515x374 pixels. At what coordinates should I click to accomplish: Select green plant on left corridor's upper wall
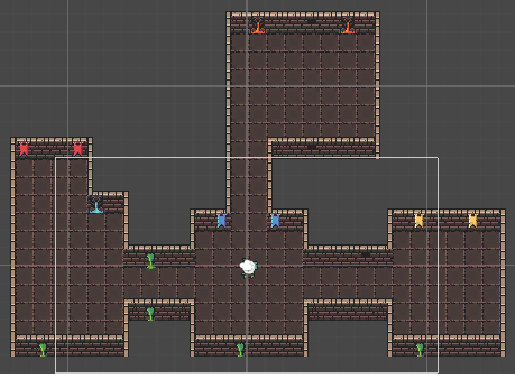coord(151,261)
